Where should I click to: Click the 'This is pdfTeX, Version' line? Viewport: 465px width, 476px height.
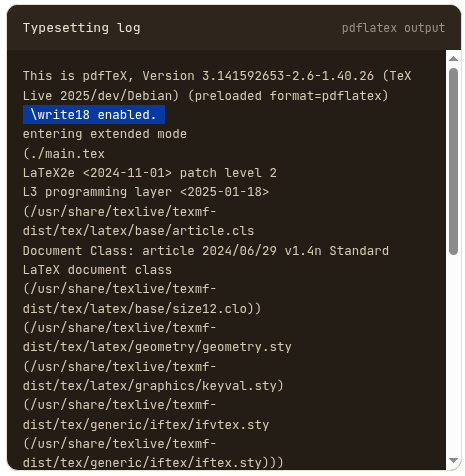pyautogui.click(x=217, y=76)
